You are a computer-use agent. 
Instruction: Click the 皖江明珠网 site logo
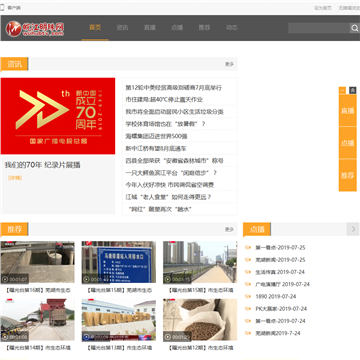(35, 29)
